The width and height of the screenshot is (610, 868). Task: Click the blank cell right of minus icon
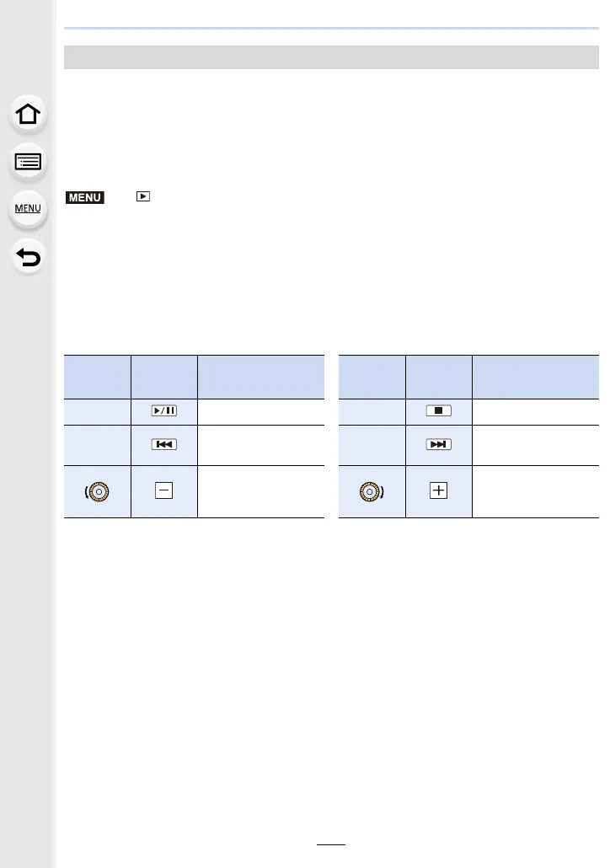coord(260,491)
